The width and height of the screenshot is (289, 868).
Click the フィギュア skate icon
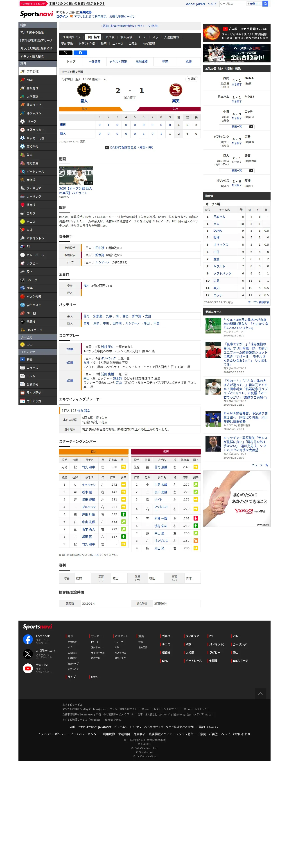[23, 188]
